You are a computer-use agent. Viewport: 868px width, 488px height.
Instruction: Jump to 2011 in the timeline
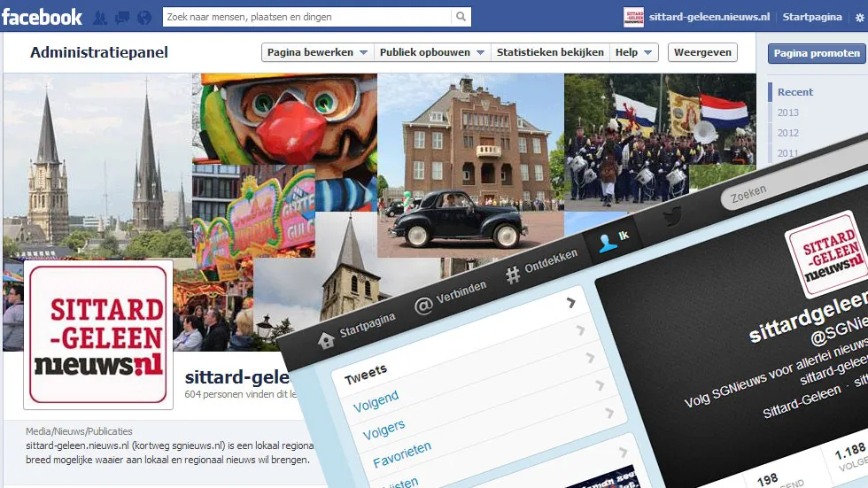click(x=787, y=153)
